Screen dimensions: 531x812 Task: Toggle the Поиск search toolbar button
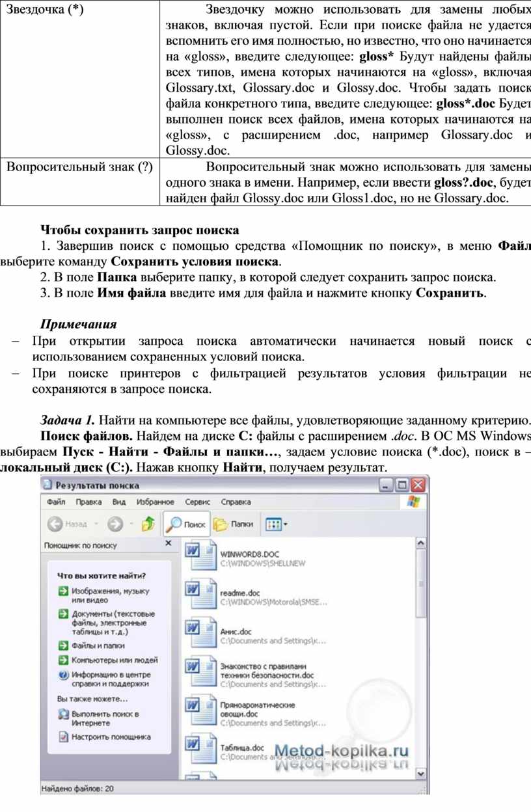click(185, 523)
